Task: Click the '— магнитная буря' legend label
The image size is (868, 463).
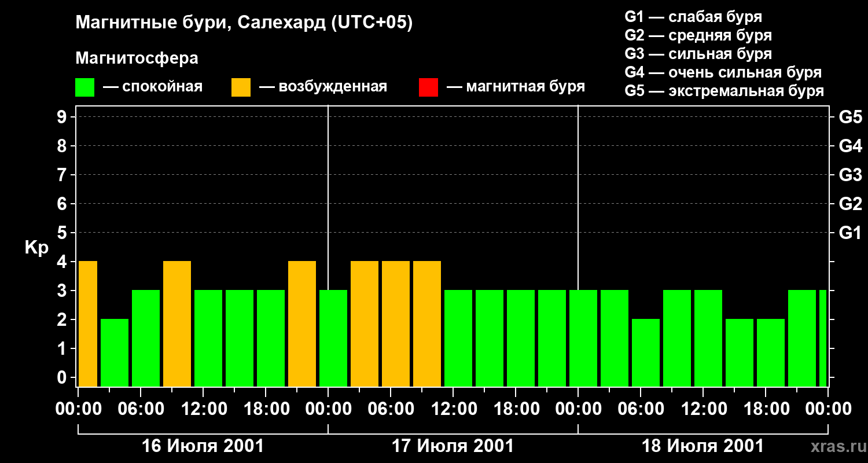Action: [516, 87]
